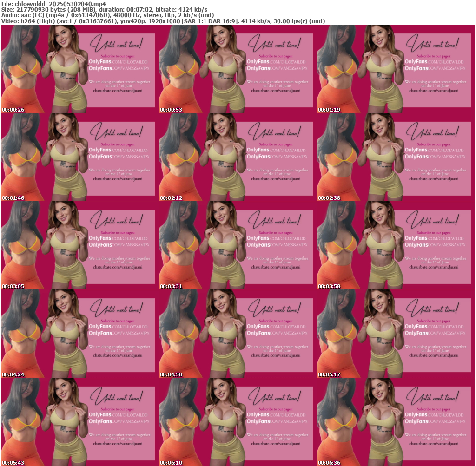Select the thumbnail stamped 00:01:46

coord(80,157)
